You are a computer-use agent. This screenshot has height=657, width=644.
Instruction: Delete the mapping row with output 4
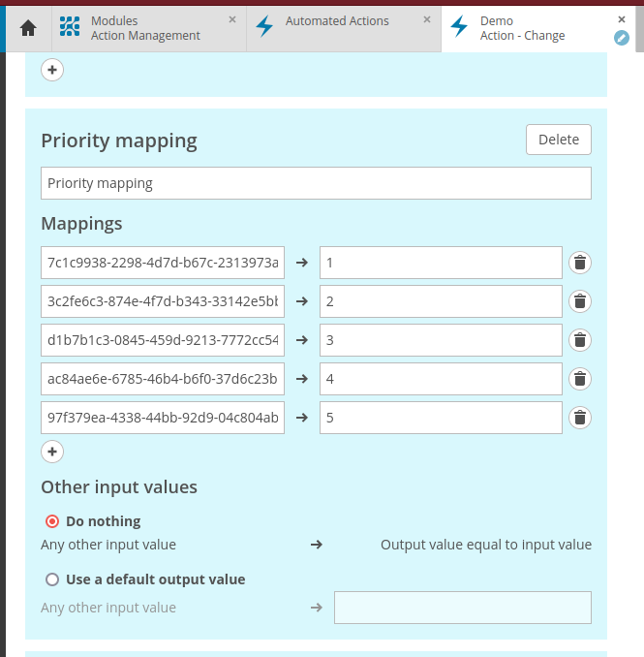(579, 379)
